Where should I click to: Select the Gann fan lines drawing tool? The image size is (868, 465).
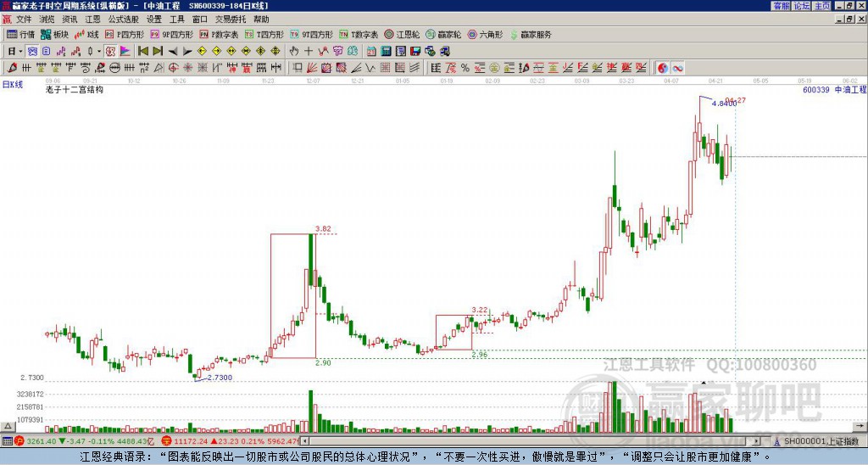[x=312, y=68]
